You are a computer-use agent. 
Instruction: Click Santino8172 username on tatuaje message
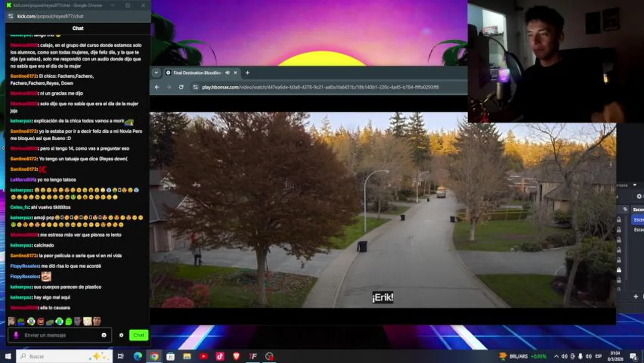click(x=23, y=159)
